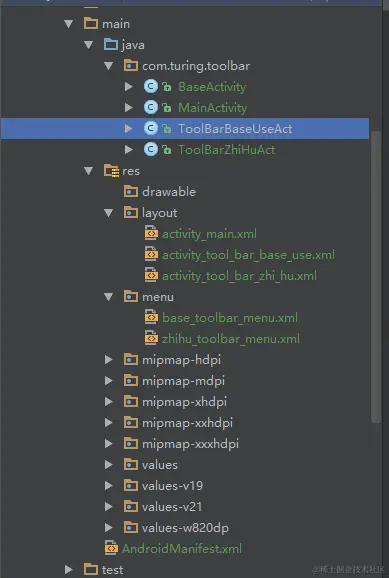This screenshot has width=389, height=578.
Task: Click the test folder icon
Action: click(91, 570)
